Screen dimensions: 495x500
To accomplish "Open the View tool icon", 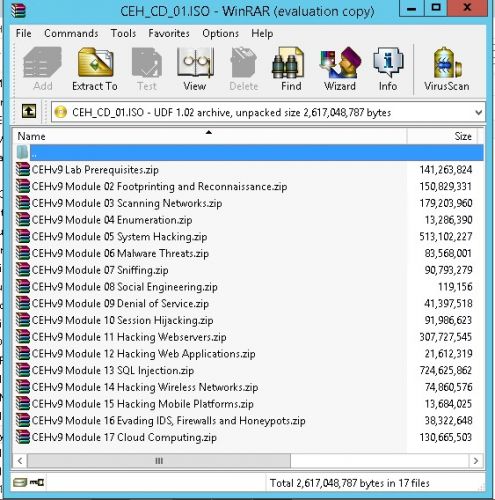I will pyautogui.click(x=195, y=63).
